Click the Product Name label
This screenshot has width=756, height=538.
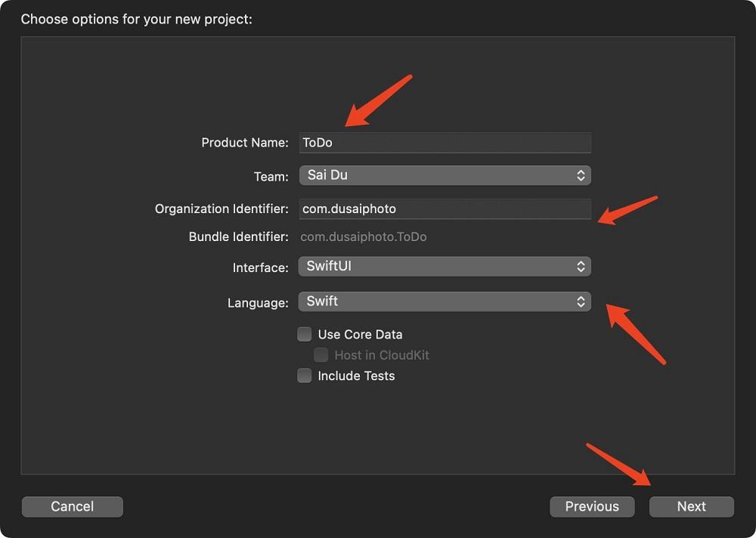coord(245,143)
